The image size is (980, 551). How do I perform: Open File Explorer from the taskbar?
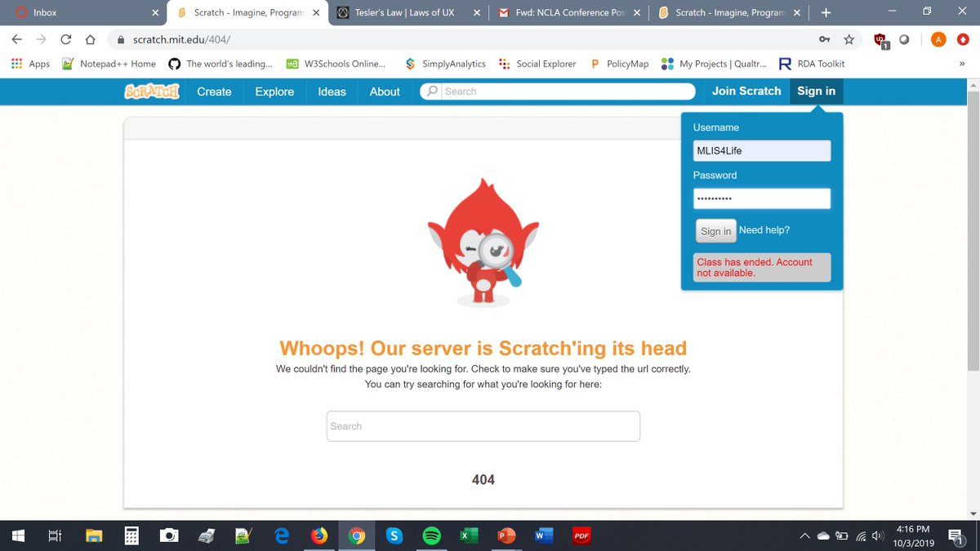click(94, 535)
